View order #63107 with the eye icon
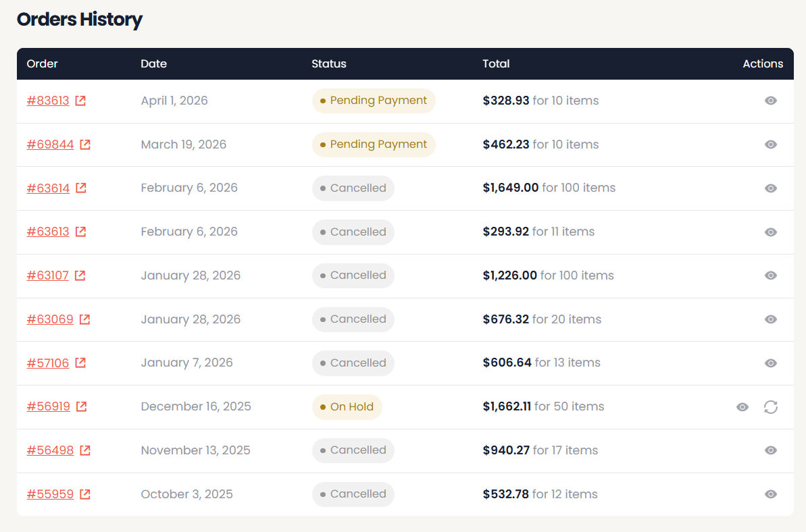Viewport: 806px width, 532px height. [771, 275]
